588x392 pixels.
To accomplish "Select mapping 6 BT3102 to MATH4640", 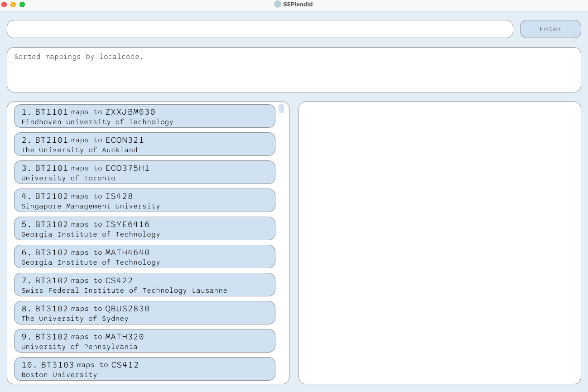I will [x=145, y=256].
